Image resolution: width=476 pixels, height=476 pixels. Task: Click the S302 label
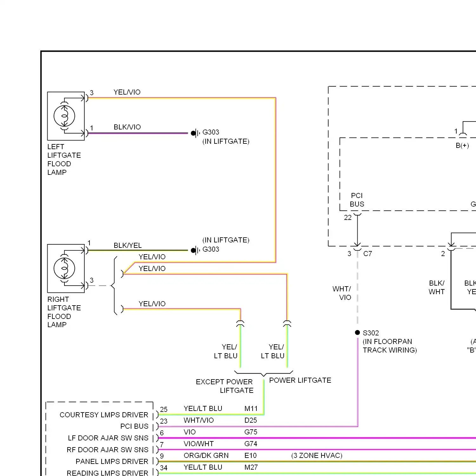click(x=371, y=333)
